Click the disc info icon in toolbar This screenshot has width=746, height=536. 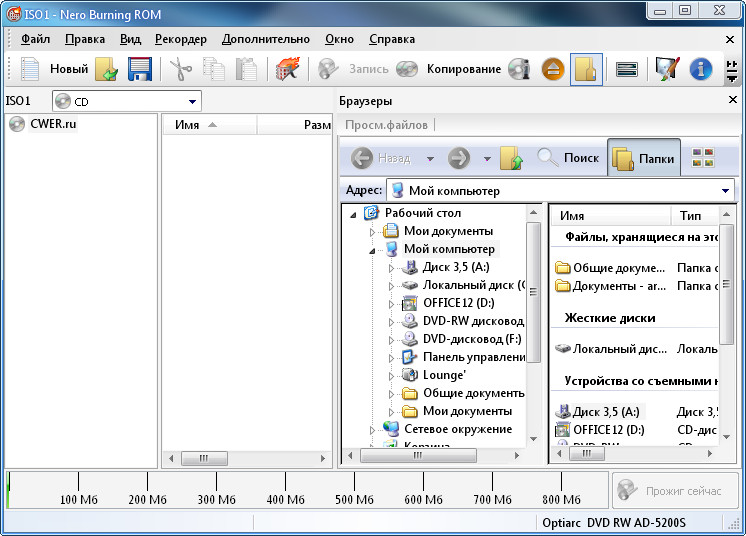(518, 69)
